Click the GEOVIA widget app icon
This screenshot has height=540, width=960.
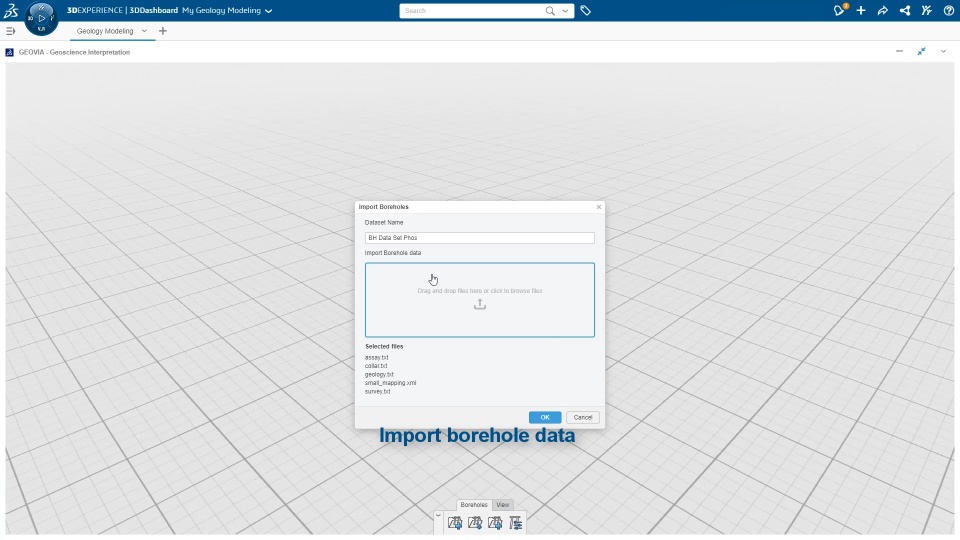pyautogui.click(x=10, y=53)
